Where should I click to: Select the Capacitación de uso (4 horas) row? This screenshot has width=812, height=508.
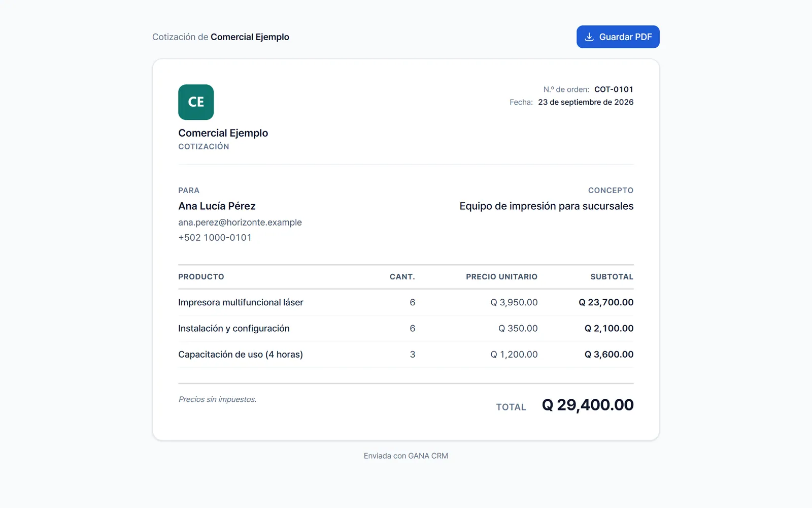coord(405,355)
